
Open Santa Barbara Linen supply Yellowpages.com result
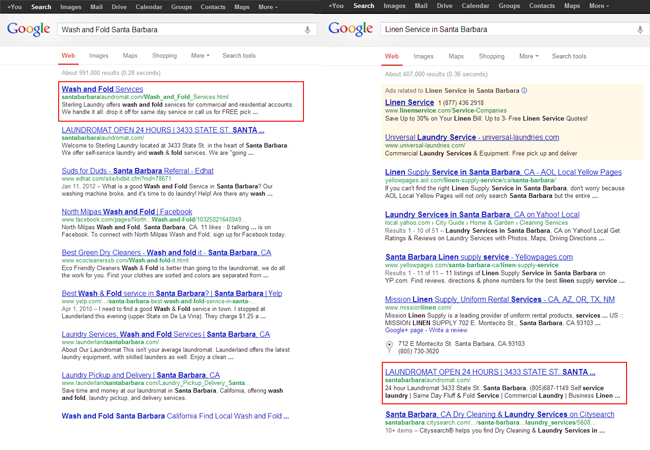(479, 257)
